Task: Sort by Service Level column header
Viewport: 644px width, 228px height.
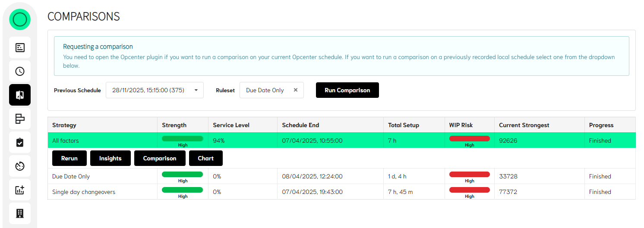Action: click(243, 125)
